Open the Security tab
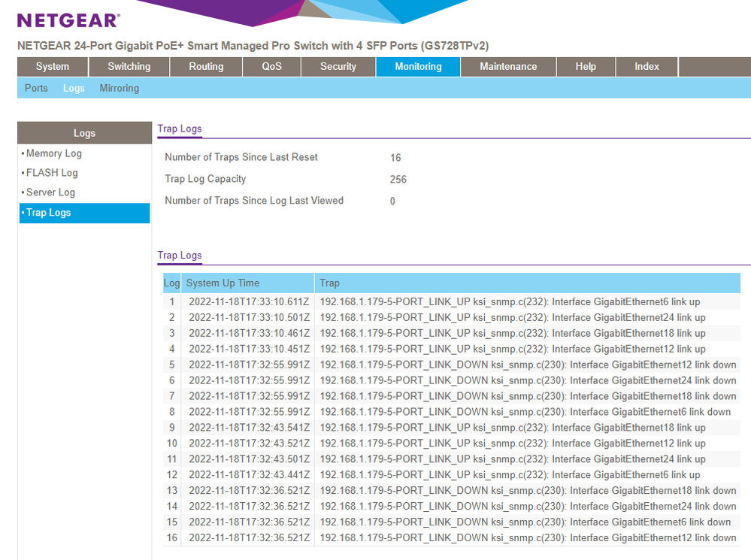Viewport: 751px width, 560px height. coord(338,67)
